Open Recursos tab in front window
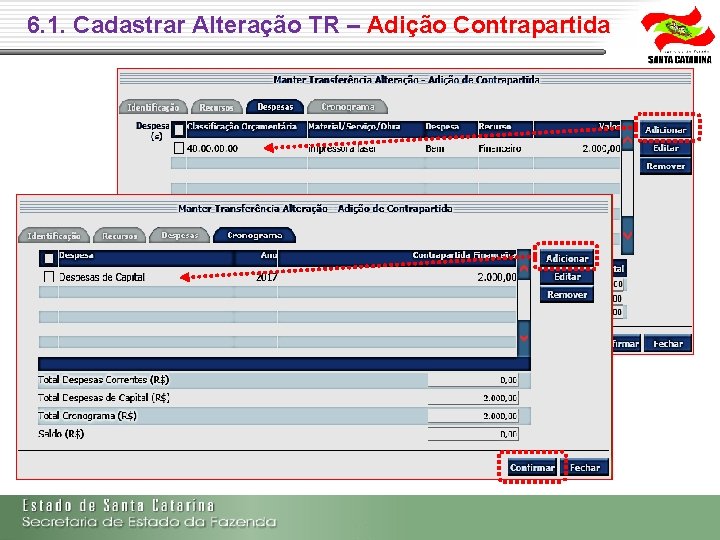 pyautogui.click(x=119, y=236)
